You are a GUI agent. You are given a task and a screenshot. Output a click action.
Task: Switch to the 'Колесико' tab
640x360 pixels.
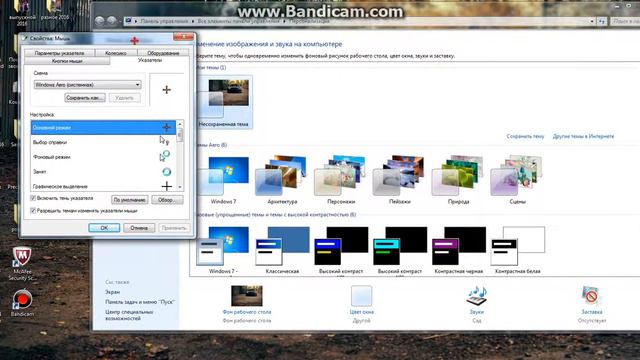tap(116, 53)
